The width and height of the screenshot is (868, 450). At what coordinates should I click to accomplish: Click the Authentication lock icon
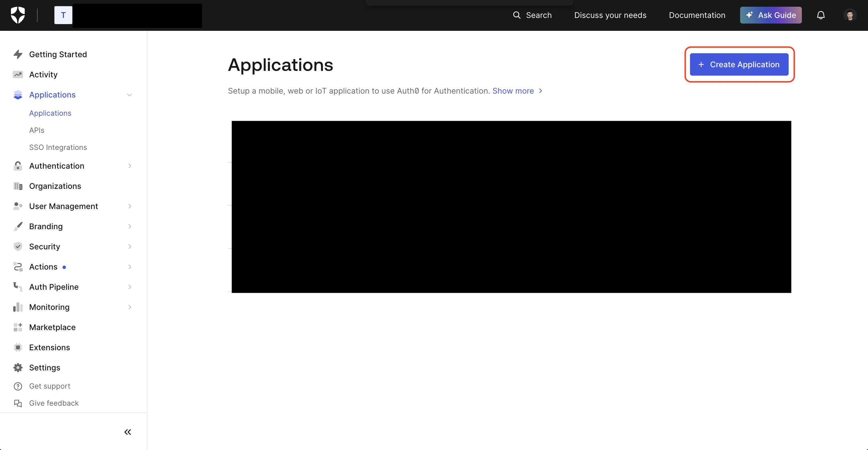18,166
